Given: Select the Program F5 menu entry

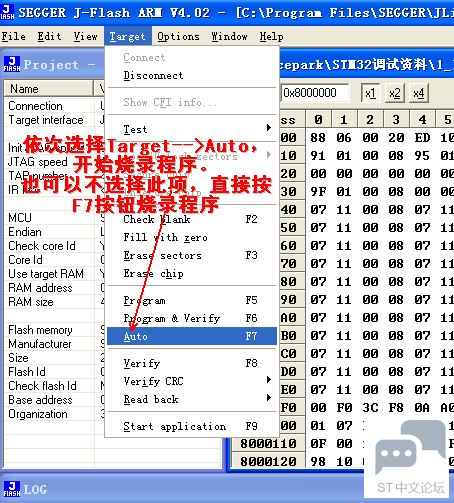Looking at the screenshot, I should coord(192,300).
